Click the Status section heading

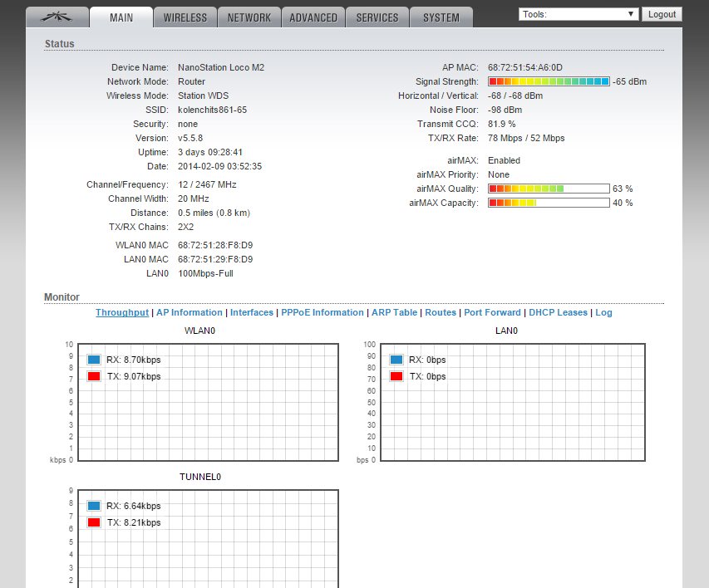[59, 43]
